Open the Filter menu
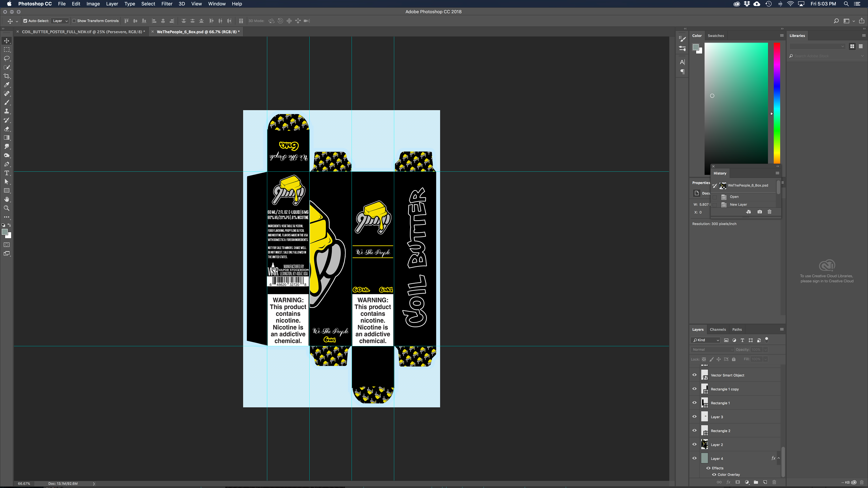This screenshot has height=488, width=868. point(167,4)
